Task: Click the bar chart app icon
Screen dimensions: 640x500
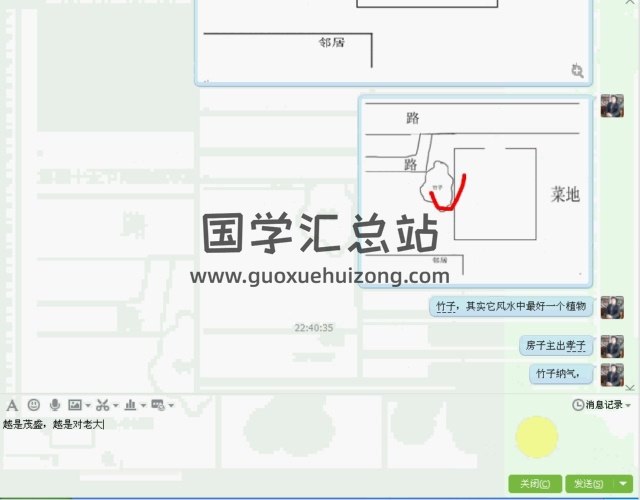Action: [130, 405]
